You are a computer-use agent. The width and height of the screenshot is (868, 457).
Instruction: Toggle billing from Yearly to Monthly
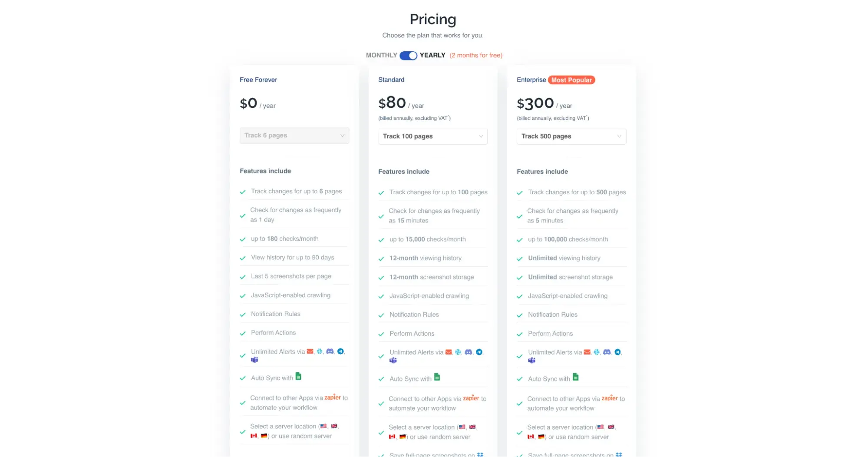point(408,55)
